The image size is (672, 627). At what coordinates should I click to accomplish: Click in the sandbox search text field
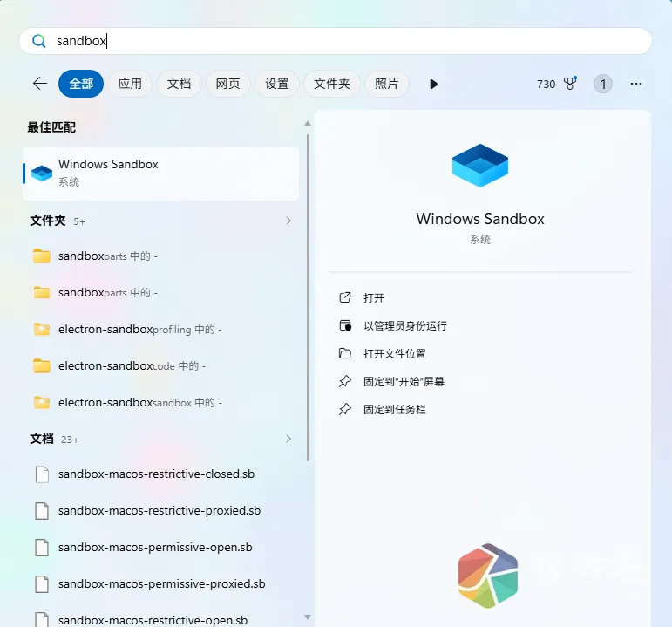tap(349, 41)
